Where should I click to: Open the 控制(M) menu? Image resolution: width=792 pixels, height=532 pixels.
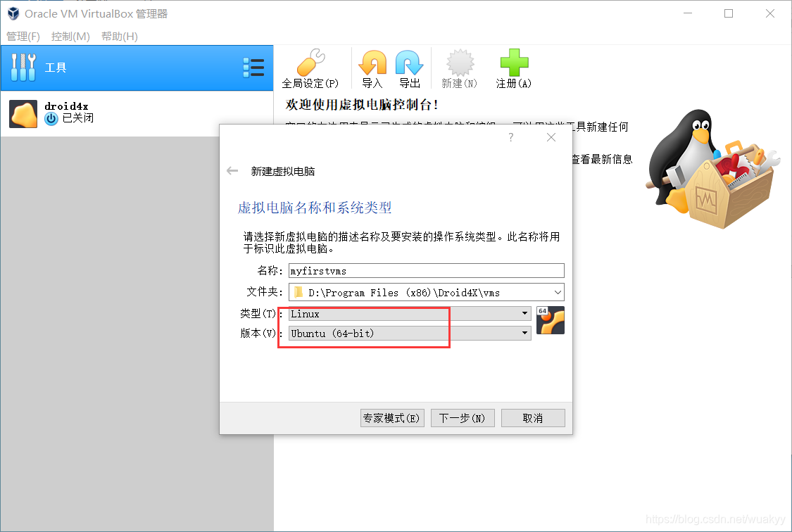[70, 37]
